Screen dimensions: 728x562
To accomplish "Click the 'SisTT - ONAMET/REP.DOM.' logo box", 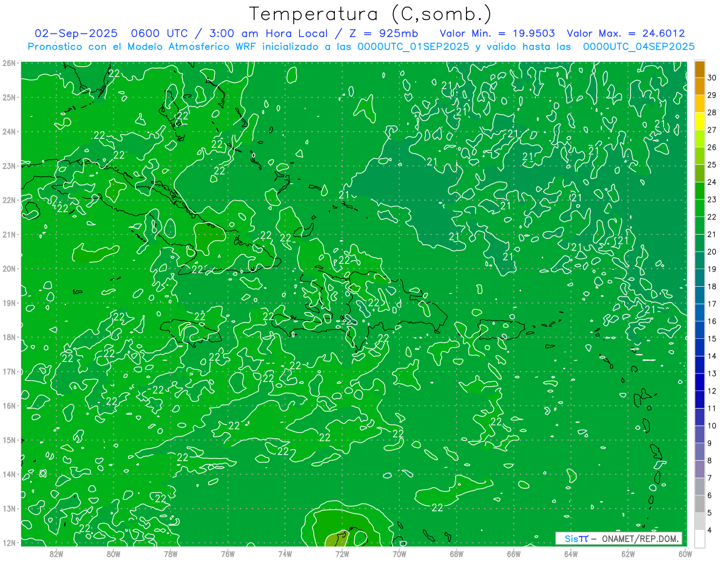I will 619,538.
